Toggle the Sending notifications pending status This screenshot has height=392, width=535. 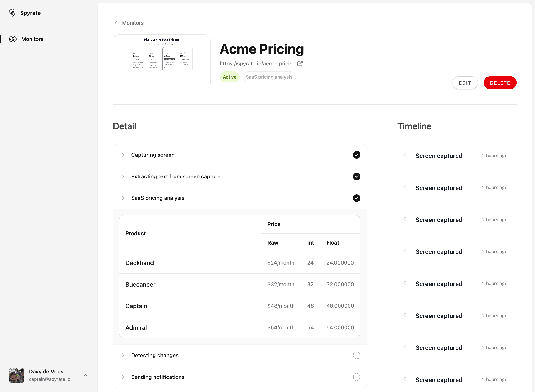356,377
